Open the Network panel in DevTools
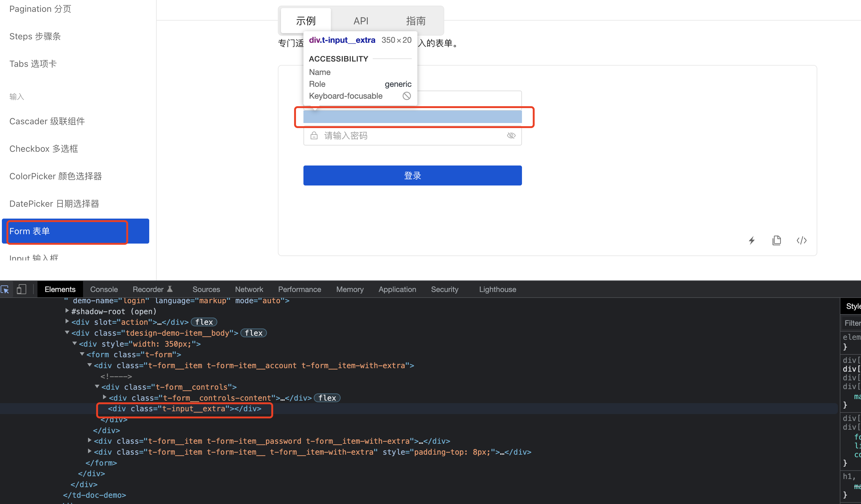861x504 pixels. coord(249,289)
